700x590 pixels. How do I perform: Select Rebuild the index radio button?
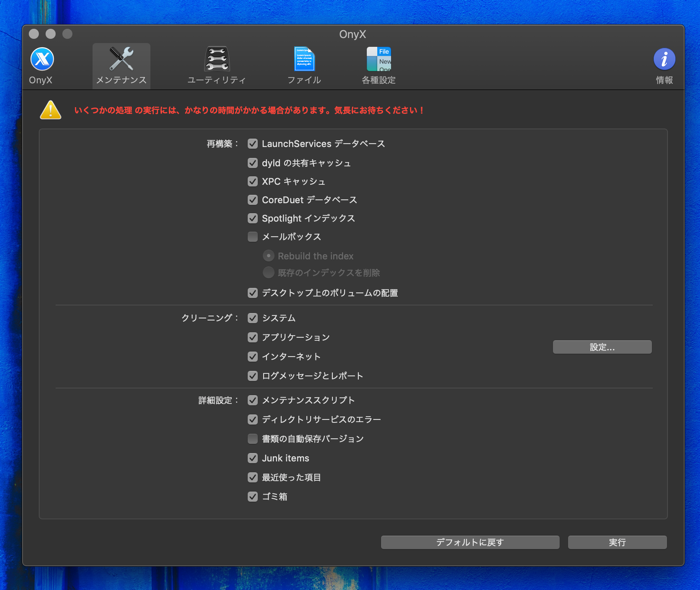268,256
